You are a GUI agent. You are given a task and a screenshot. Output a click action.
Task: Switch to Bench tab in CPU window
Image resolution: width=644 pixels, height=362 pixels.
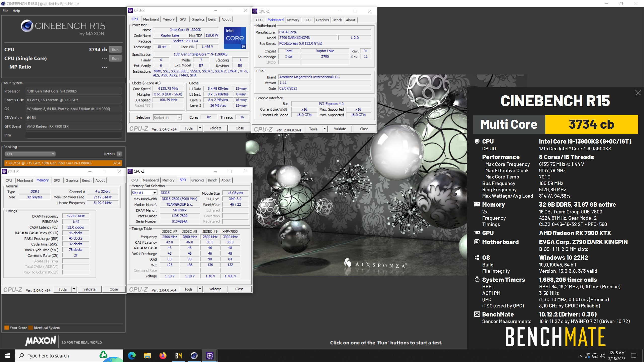(213, 19)
